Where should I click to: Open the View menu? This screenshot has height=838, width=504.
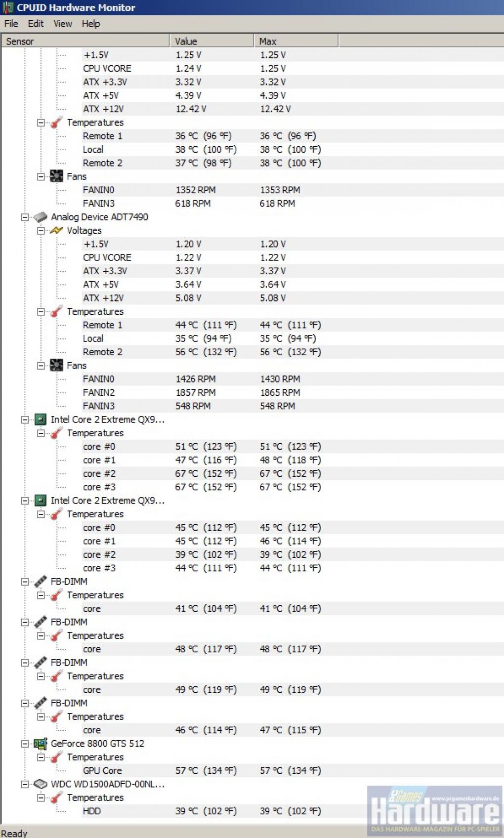(62, 24)
